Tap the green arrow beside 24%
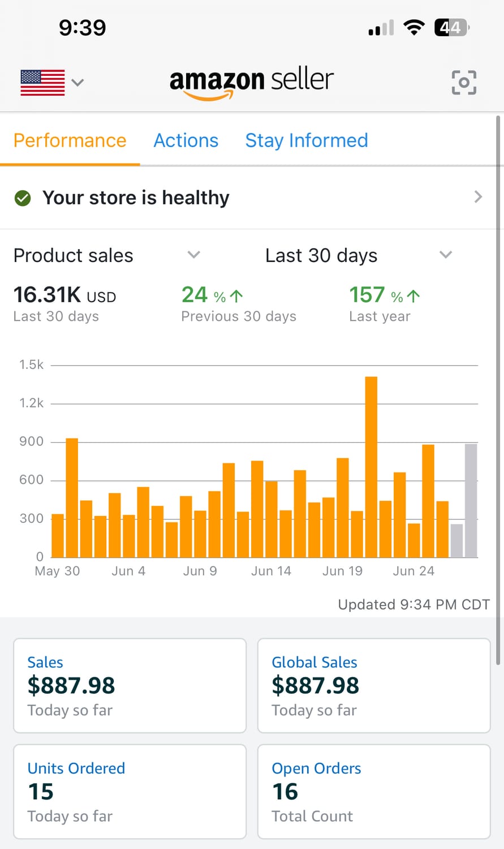Image resolution: width=504 pixels, height=849 pixels. click(x=236, y=295)
